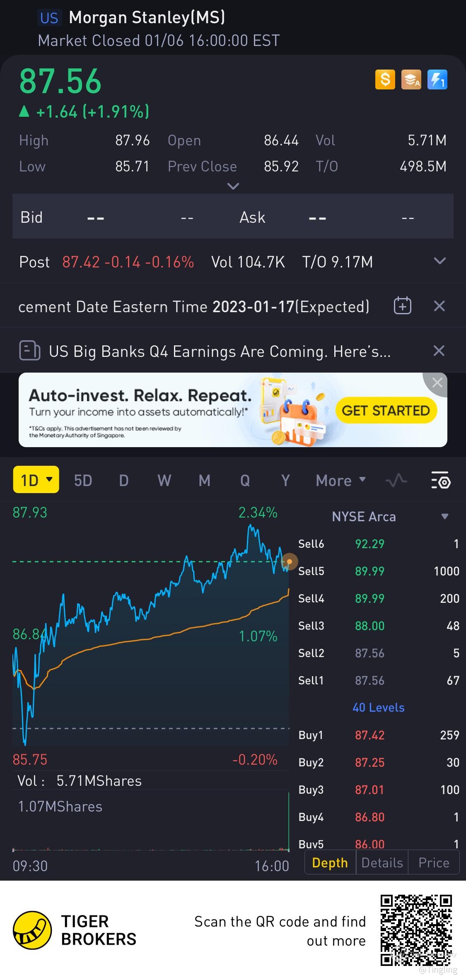
Task: Select the Details tab
Action: point(382,862)
